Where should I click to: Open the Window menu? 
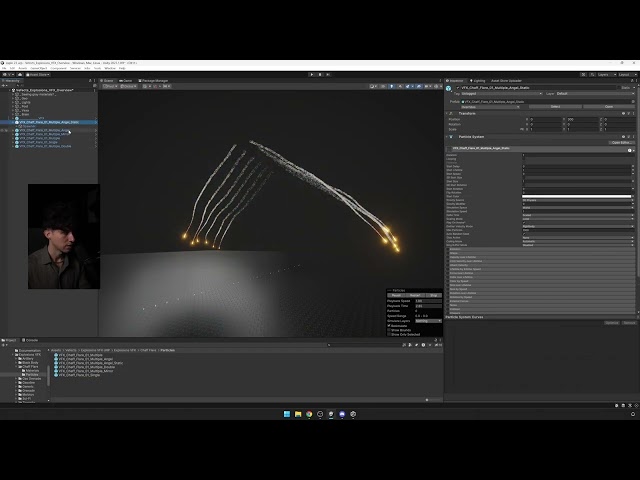pos(110,68)
